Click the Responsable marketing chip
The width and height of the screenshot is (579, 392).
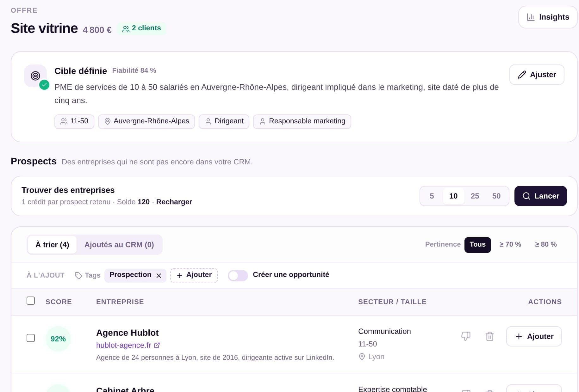[x=302, y=121]
